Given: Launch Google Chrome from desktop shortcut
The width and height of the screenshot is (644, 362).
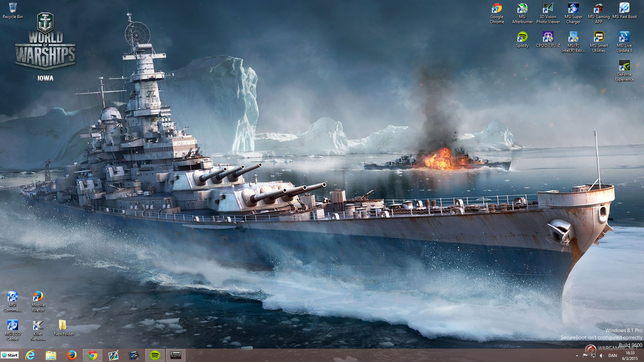Looking at the screenshot, I should click(x=497, y=13).
